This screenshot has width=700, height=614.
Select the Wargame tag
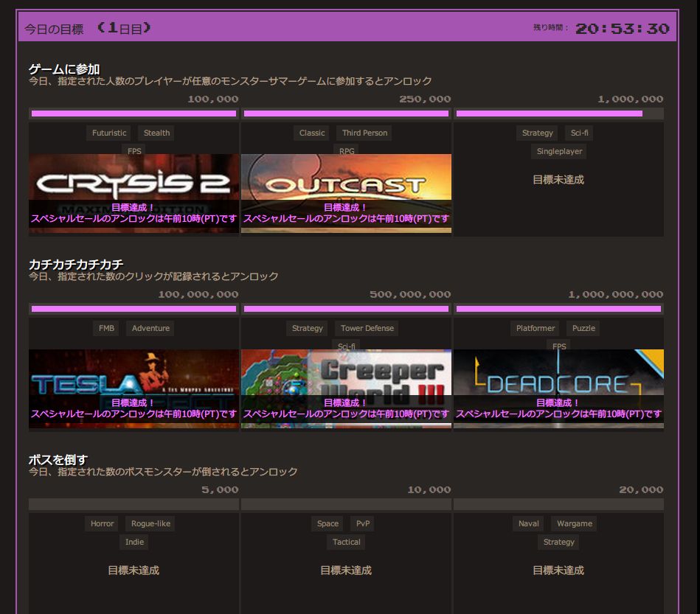574,524
